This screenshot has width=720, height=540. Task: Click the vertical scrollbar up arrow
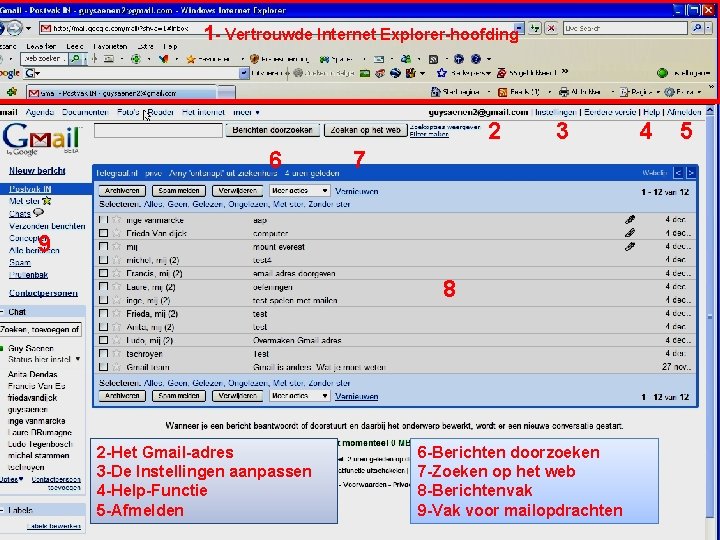[x=710, y=111]
